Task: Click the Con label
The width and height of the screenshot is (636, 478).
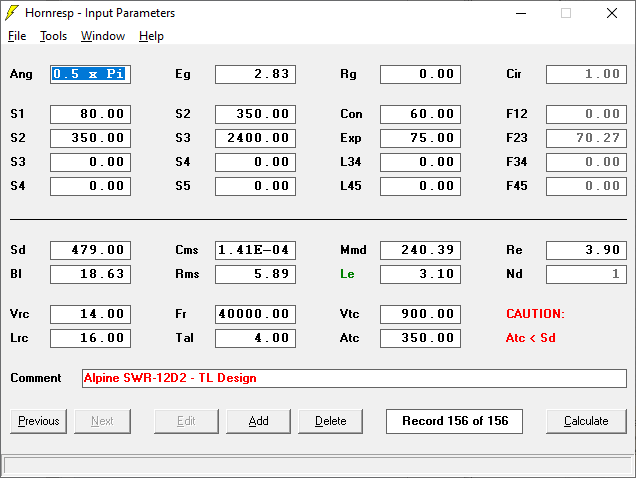Action: pos(351,114)
